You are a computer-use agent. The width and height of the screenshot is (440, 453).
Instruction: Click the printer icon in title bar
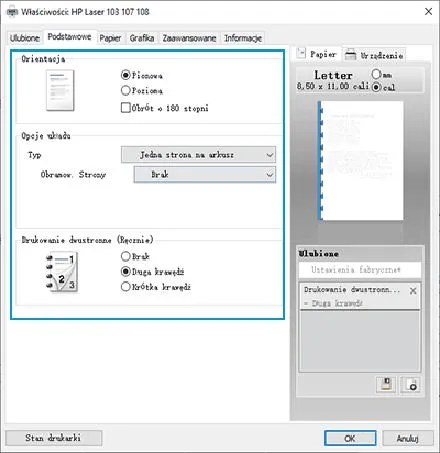pos(12,12)
